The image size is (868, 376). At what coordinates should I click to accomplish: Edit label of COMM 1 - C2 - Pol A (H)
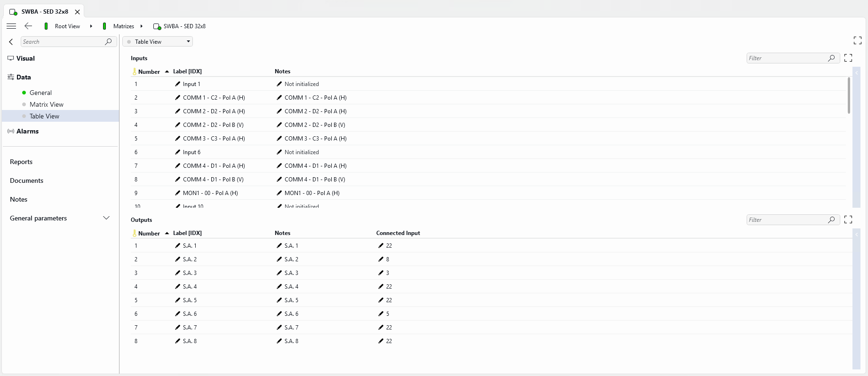177,98
